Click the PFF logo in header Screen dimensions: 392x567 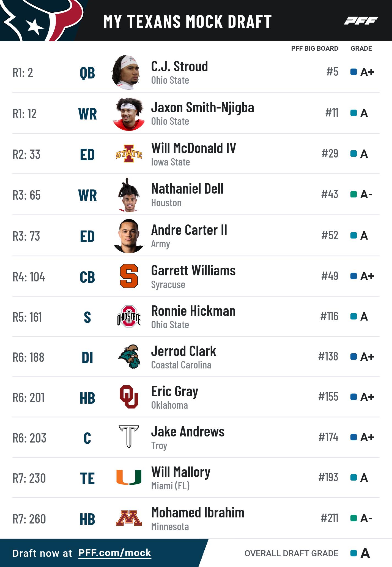[361, 21]
